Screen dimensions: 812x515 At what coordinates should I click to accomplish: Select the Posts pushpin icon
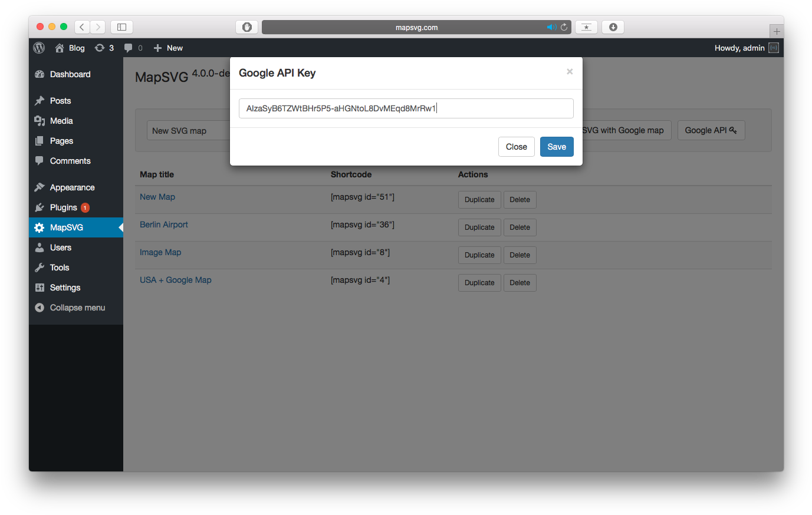[x=38, y=101]
